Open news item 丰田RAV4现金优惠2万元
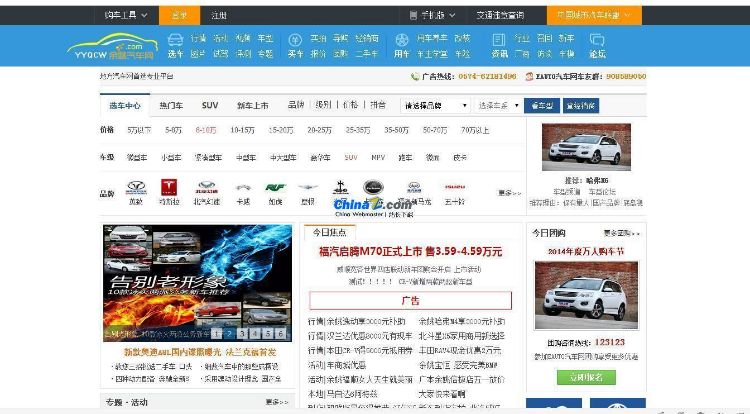The width and height of the screenshot is (750, 414). click(460, 350)
